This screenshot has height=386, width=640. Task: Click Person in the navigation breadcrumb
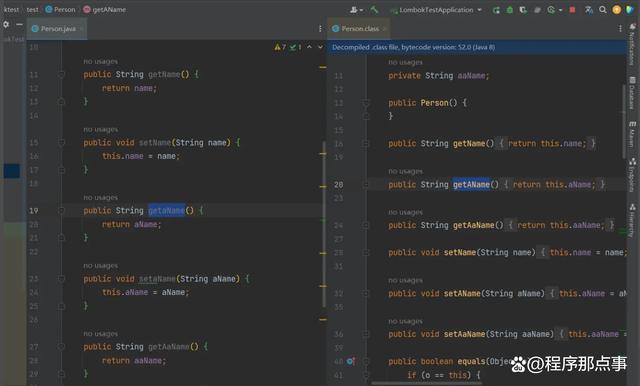click(60, 9)
